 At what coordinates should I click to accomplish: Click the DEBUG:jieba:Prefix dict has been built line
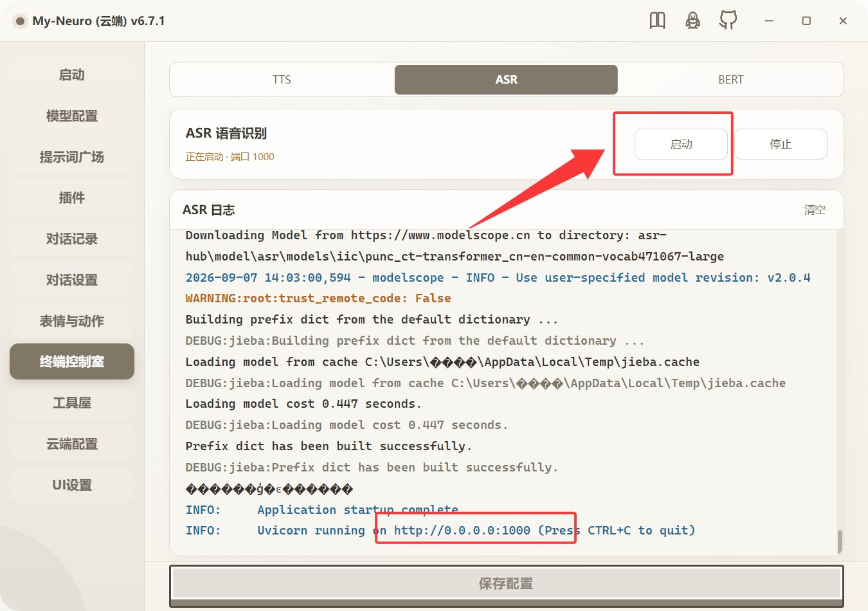tap(372, 468)
